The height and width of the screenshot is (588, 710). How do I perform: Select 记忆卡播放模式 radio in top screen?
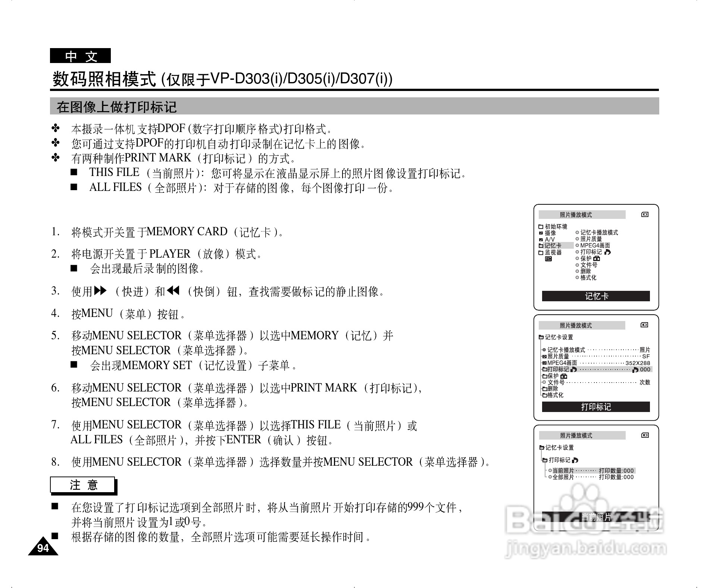click(x=577, y=233)
